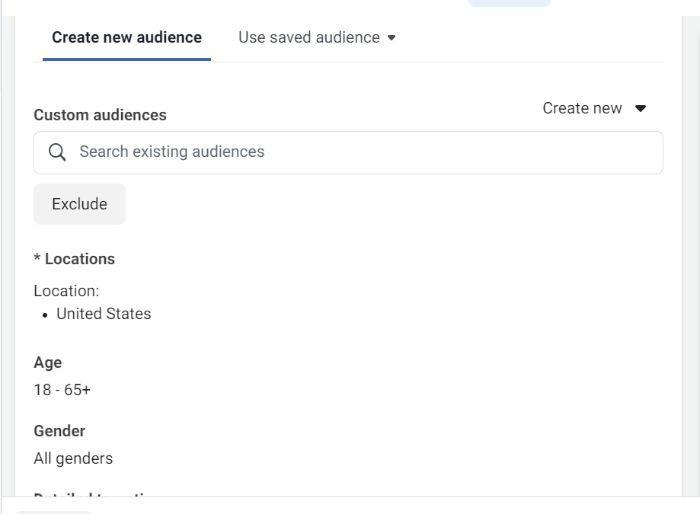
Task: Click the magnifying glass search icon
Action: 57,152
